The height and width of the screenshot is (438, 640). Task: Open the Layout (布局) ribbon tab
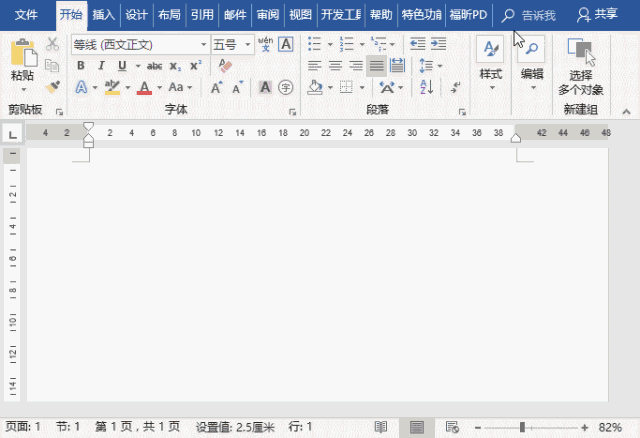[x=169, y=15]
